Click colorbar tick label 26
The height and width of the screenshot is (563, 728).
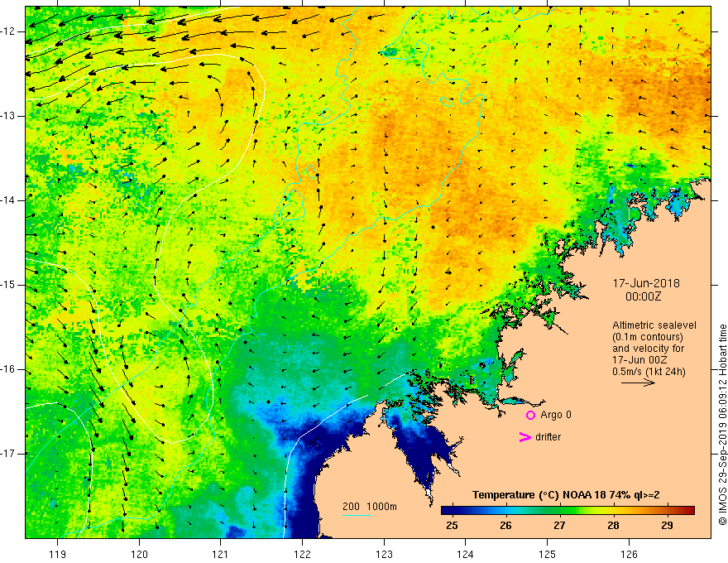click(x=505, y=526)
